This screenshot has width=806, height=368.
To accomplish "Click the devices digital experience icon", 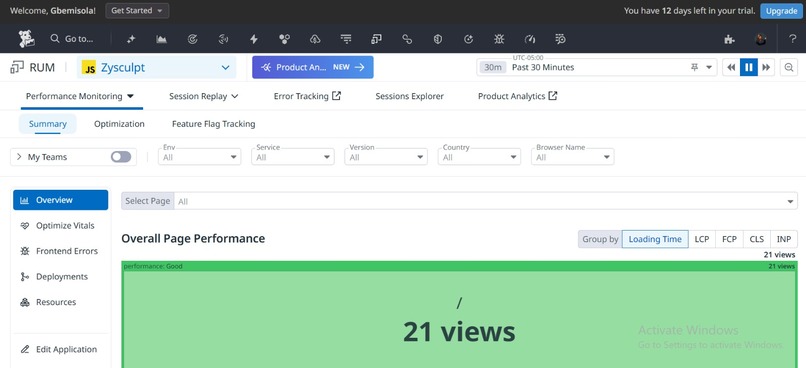I will [376, 39].
